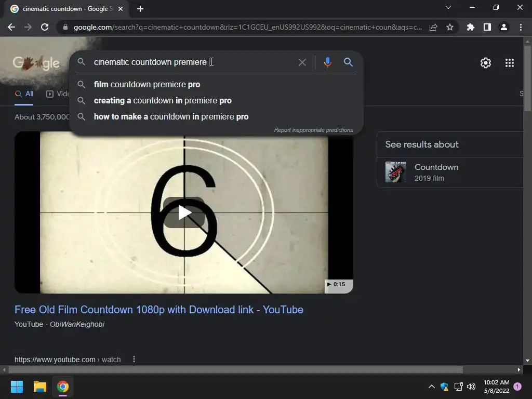Image resolution: width=532 pixels, height=399 pixels.
Task: Open Google quick settings gear
Action: (x=486, y=63)
